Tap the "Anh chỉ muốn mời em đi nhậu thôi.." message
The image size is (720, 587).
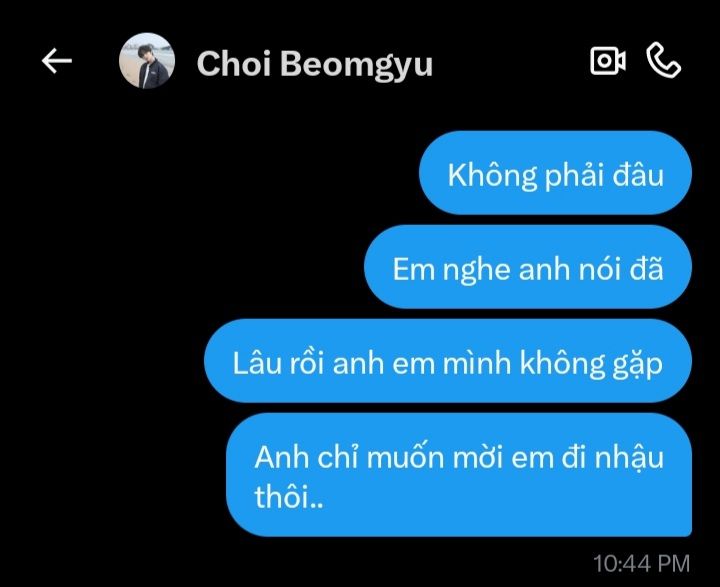coord(459,474)
